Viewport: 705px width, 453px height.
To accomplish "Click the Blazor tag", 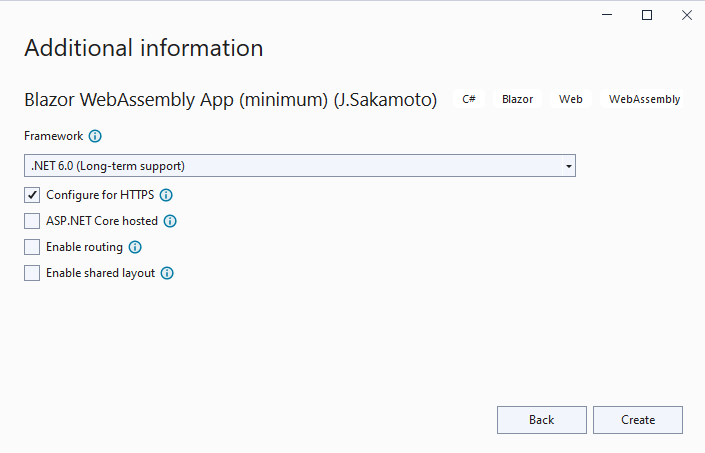I will click(517, 100).
